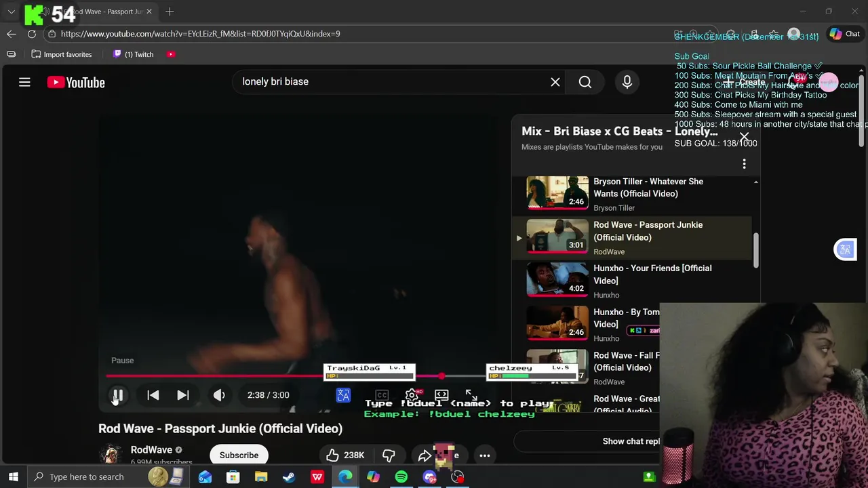Open the YouTube favorites bar shortcut

click(171, 54)
